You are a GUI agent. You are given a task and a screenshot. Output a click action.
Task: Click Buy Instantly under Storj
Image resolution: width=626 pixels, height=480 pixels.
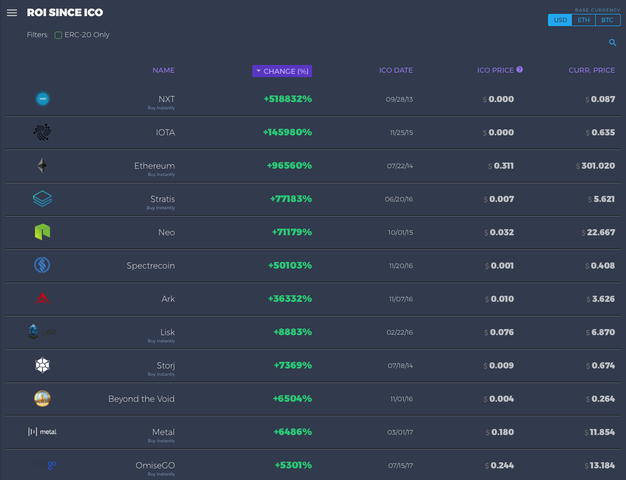(161, 374)
